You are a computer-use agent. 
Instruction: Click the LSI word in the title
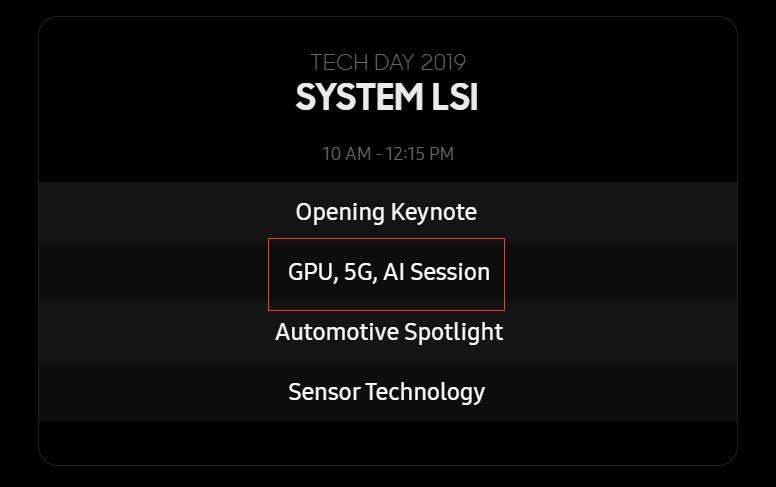coord(451,98)
